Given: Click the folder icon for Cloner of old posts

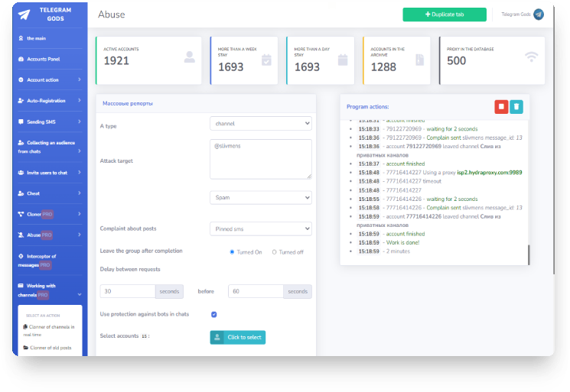Looking at the screenshot, I should tap(26, 348).
